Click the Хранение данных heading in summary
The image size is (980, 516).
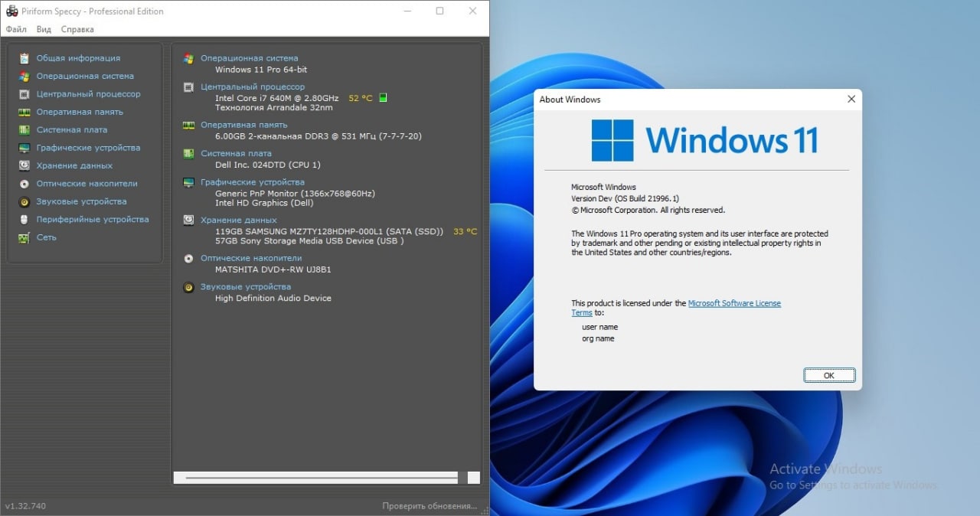[x=239, y=220]
